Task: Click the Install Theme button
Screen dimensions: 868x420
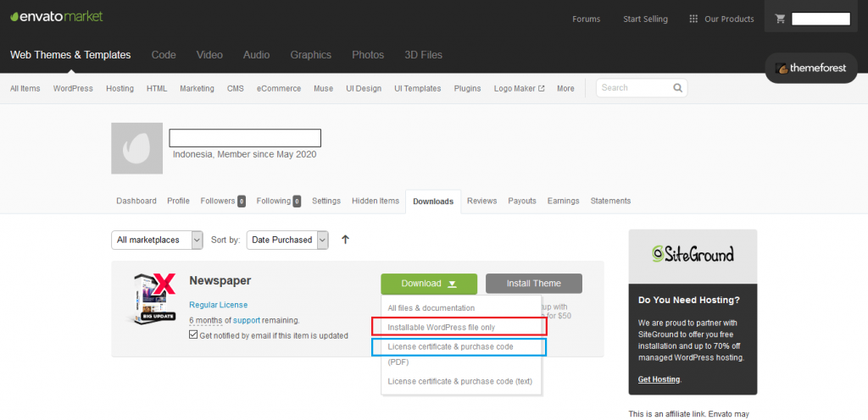Action: coord(534,284)
